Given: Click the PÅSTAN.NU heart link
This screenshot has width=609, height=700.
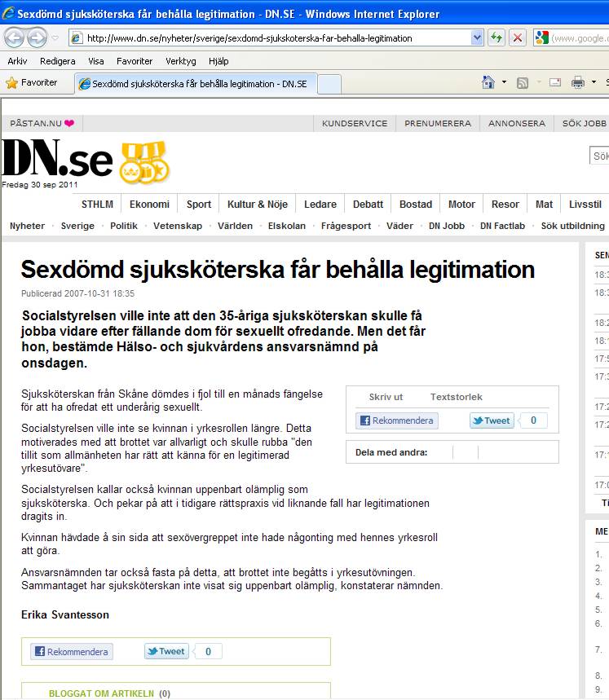Looking at the screenshot, I should point(42,123).
